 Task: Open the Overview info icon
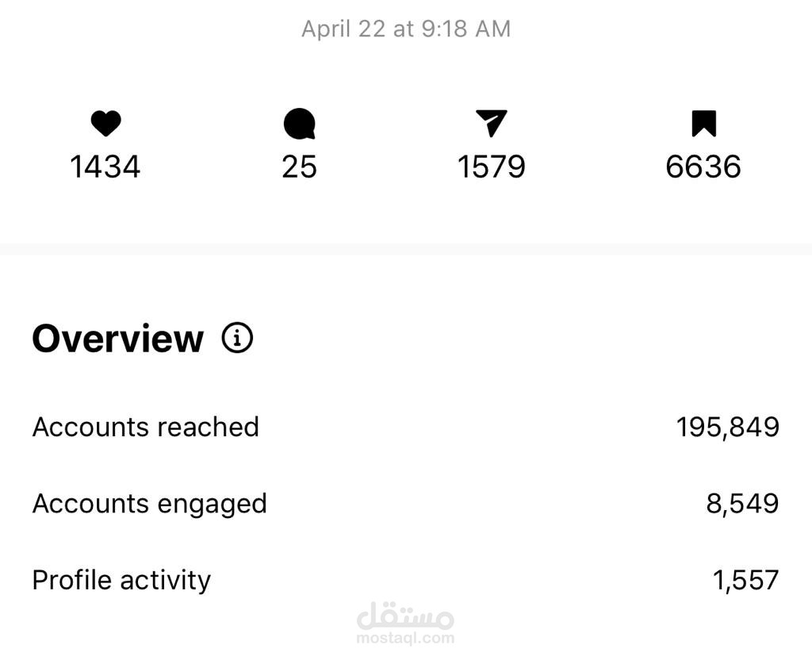pos(237,339)
